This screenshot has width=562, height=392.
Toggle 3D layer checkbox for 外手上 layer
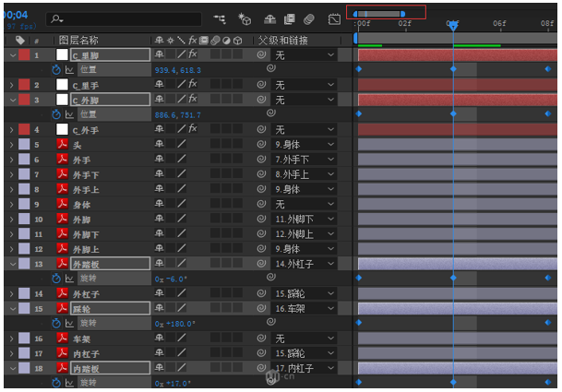[x=238, y=189]
